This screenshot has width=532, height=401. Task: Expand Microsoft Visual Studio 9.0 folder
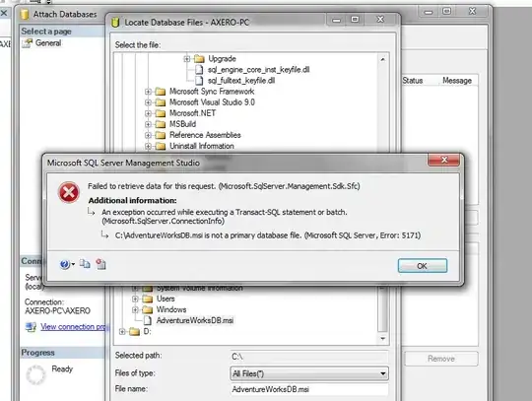[148, 102]
